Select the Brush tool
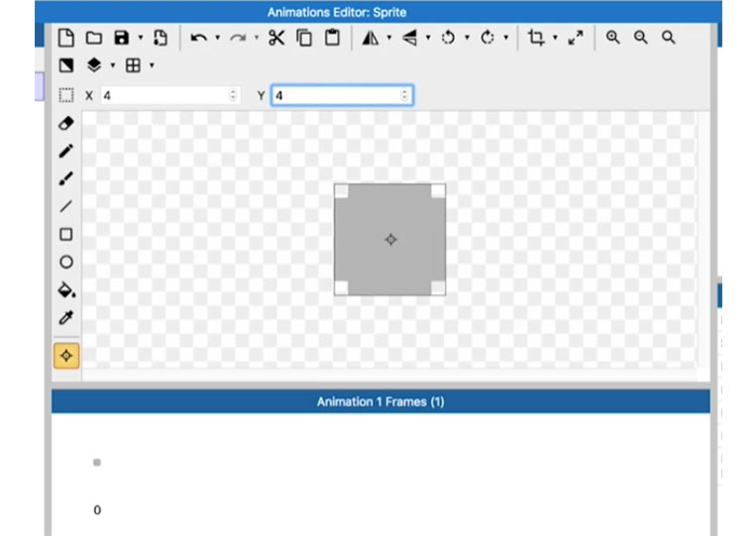 click(x=66, y=178)
